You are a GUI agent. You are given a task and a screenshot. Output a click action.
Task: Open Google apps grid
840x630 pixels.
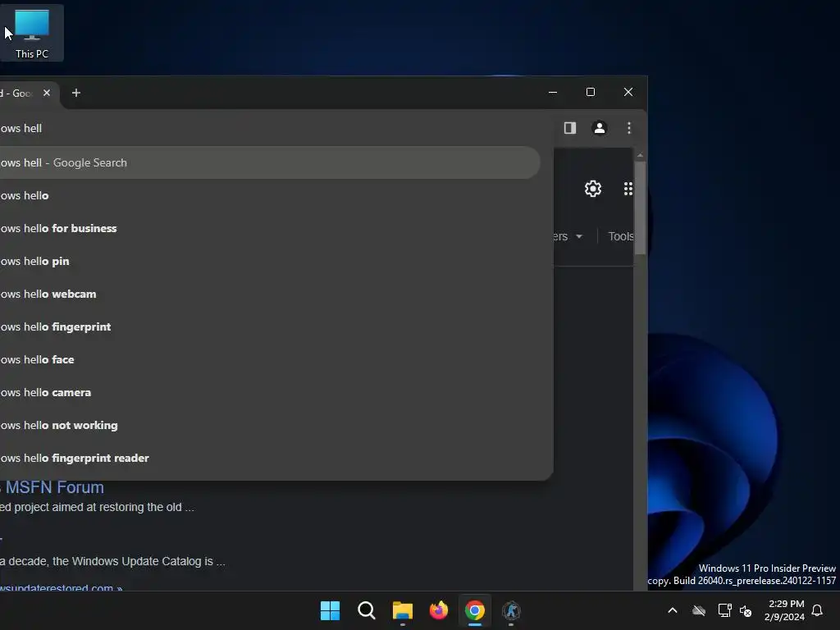(628, 189)
